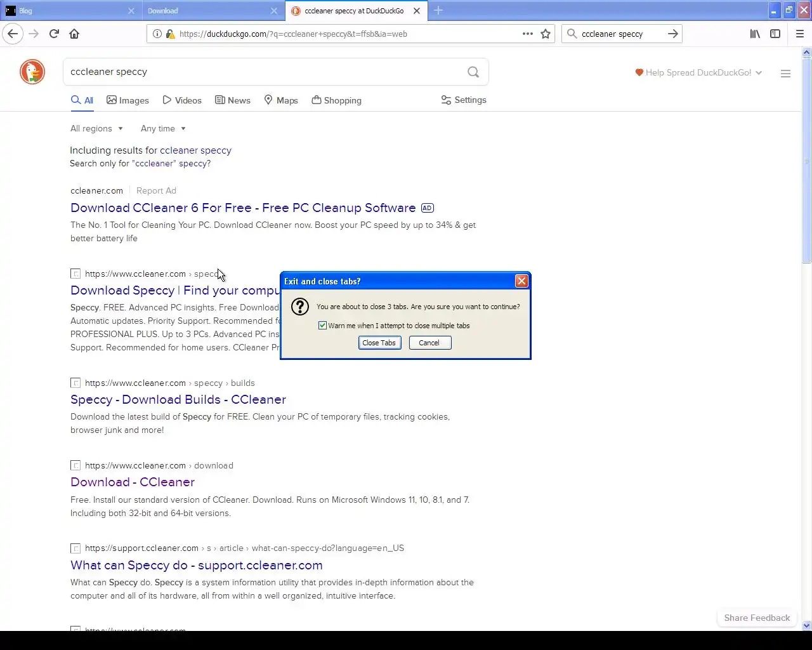Close the ccleaner speccy DuckDuckGo tab
The height and width of the screenshot is (650, 812).
(x=417, y=11)
